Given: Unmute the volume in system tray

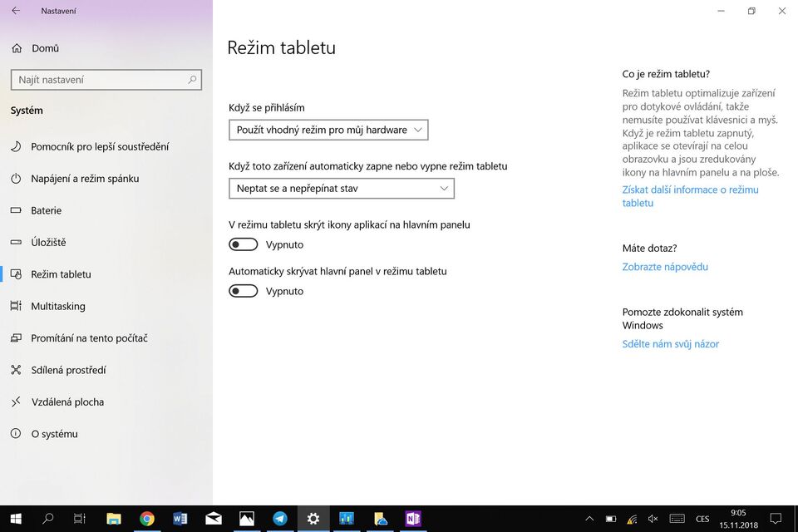Looking at the screenshot, I should coord(653,518).
